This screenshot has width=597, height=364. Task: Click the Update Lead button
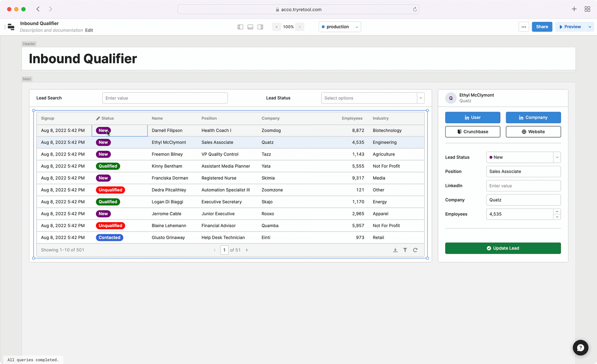click(503, 248)
